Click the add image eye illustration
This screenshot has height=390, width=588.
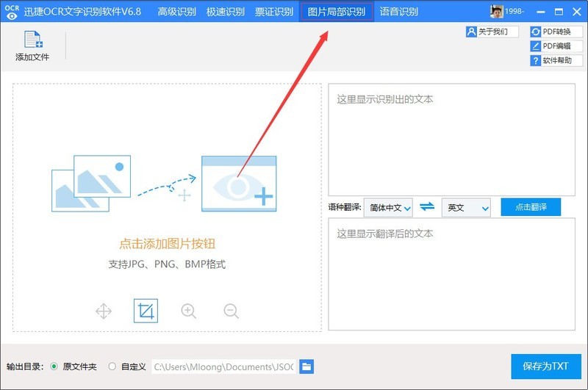(239, 184)
